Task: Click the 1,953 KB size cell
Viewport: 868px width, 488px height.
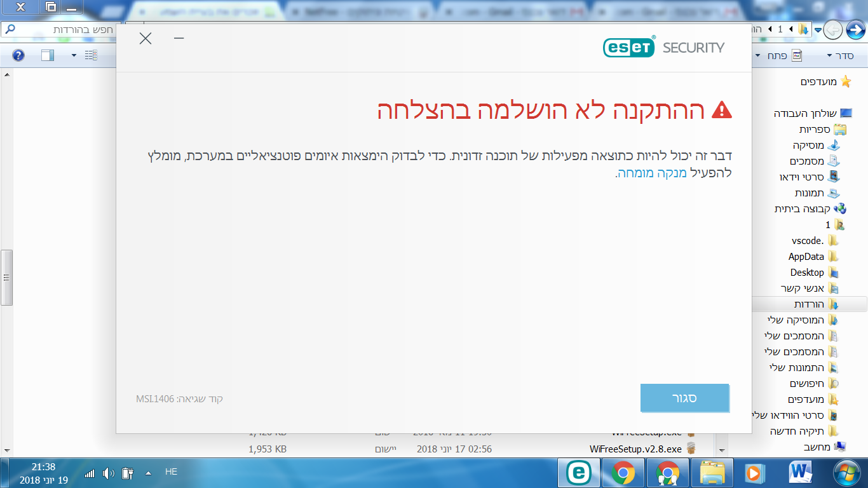Action: 268,449
